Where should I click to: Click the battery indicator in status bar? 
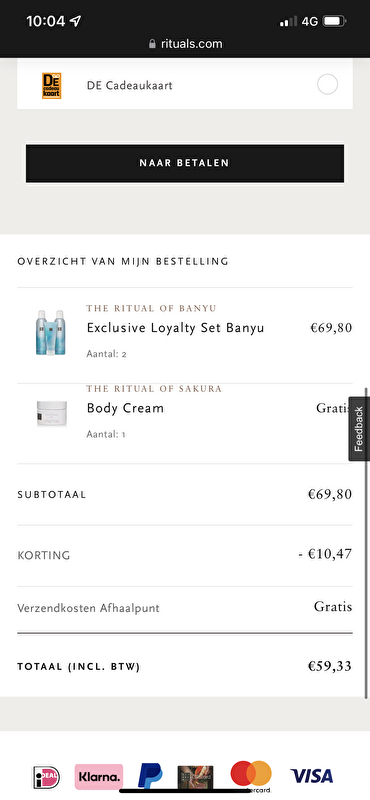pos(335,21)
